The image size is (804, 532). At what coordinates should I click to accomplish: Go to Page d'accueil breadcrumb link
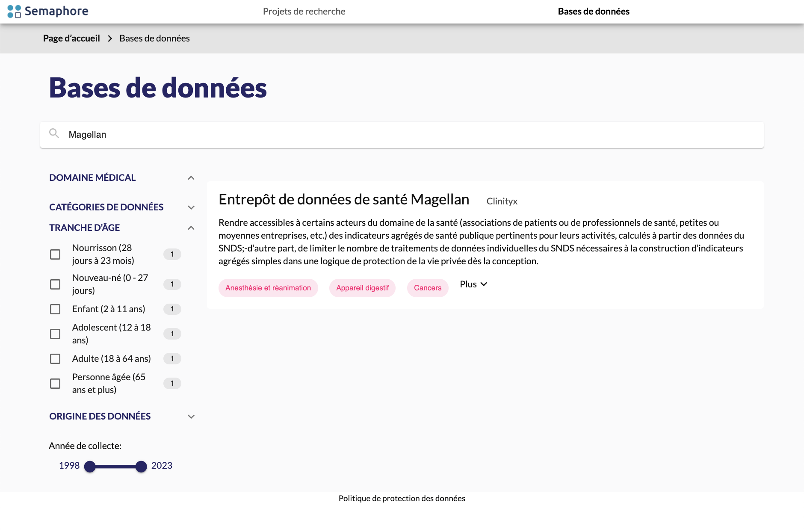click(x=71, y=38)
